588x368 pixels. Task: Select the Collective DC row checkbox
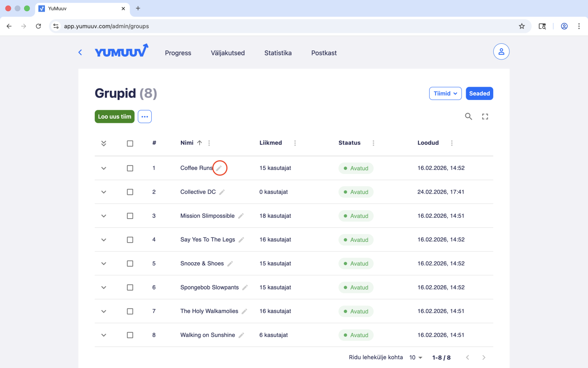130,192
